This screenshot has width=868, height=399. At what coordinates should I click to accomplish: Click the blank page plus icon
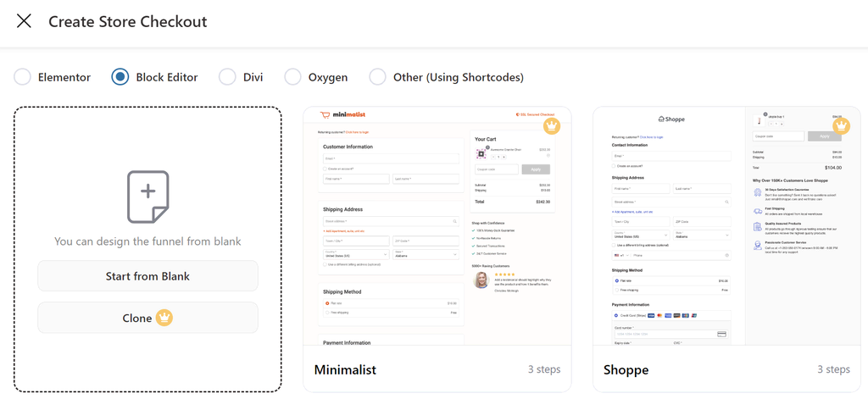[x=147, y=197]
